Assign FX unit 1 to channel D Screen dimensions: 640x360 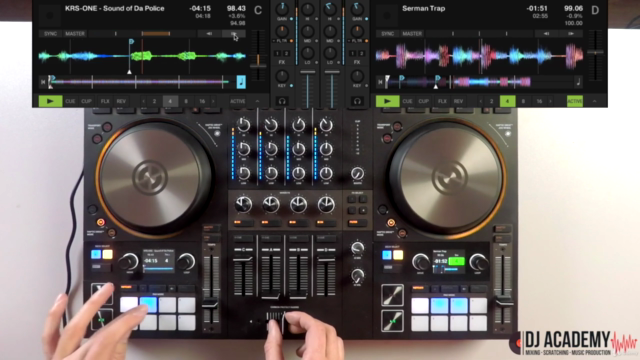pyautogui.click(x=353, y=53)
